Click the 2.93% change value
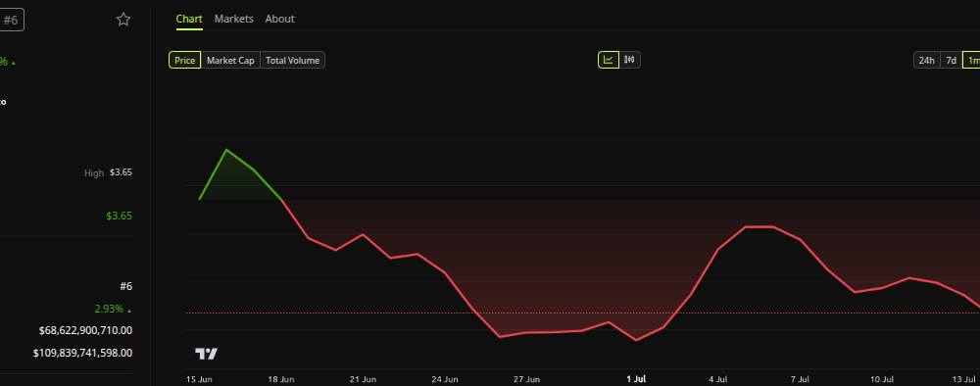The image size is (980, 386). 113,309
